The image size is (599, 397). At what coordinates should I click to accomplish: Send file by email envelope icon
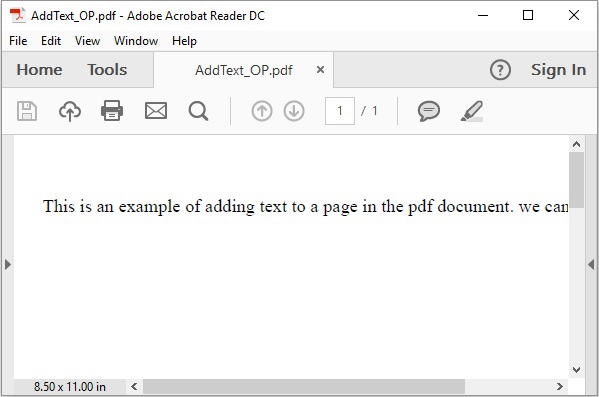[156, 111]
